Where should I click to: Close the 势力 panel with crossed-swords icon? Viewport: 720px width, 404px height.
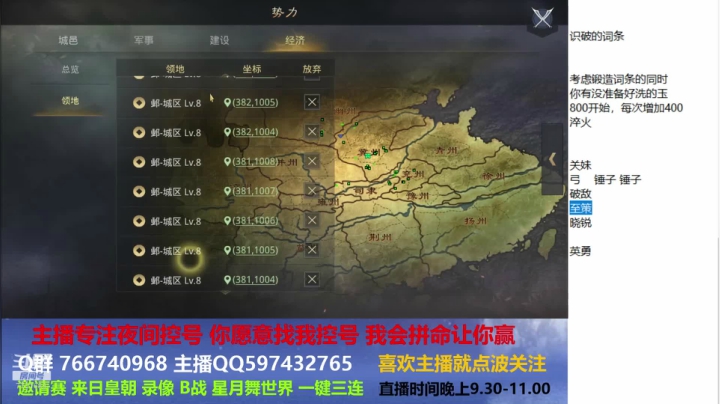(542, 19)
